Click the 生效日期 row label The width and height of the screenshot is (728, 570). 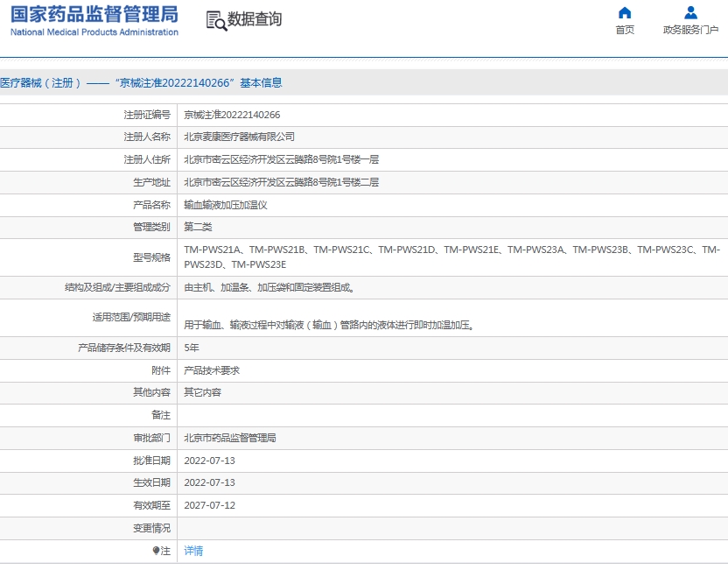point(152,482)
